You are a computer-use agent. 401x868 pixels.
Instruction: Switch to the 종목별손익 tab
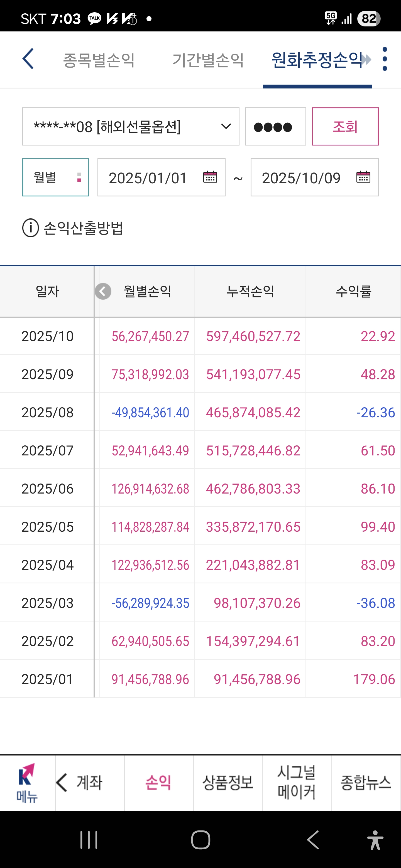pyautogui.click(x=99, y=60)
